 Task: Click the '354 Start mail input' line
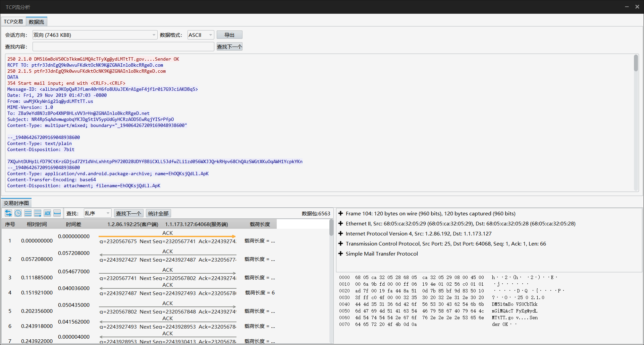tap(66, 83)
